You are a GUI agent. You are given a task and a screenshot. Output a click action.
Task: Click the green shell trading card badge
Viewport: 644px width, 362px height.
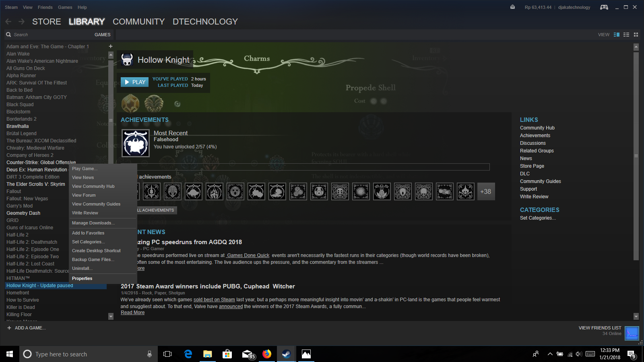pos(154,103)
